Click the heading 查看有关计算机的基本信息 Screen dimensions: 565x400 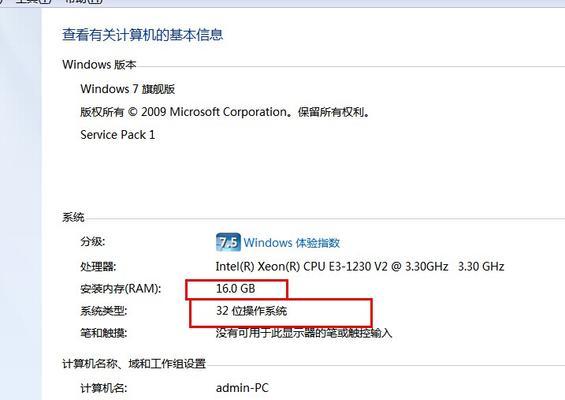tap(143, 35)
